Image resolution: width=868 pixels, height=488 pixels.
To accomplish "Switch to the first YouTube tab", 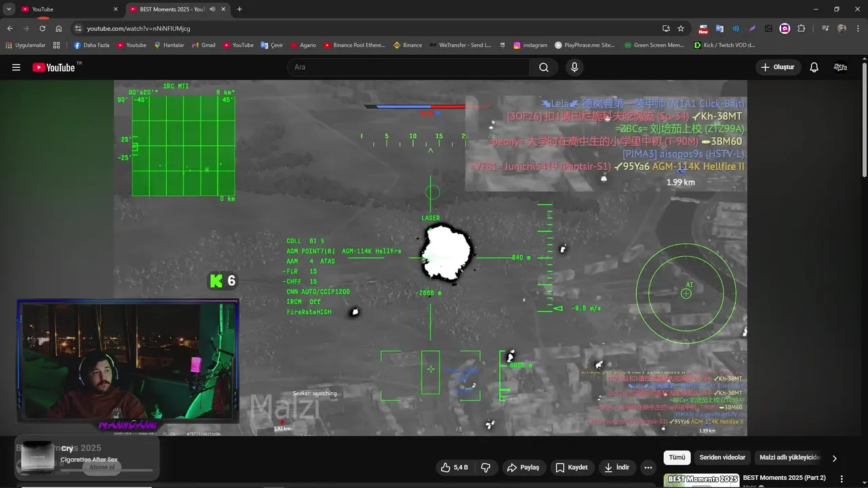I will (69, 9).
